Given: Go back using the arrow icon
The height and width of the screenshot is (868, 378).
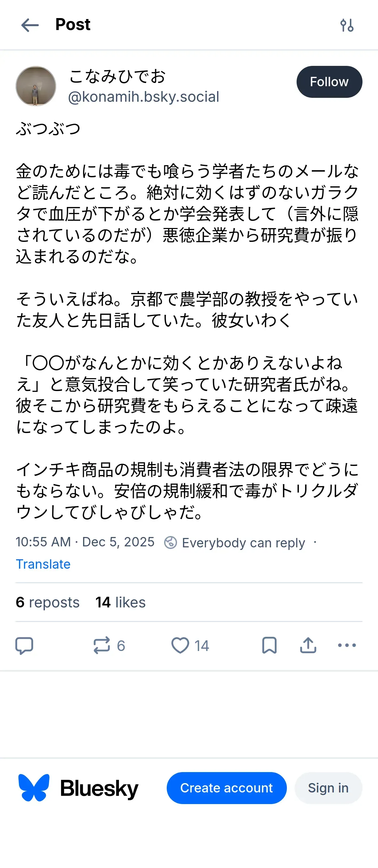Looking at the screenshot, I should (x=30, y=25).
